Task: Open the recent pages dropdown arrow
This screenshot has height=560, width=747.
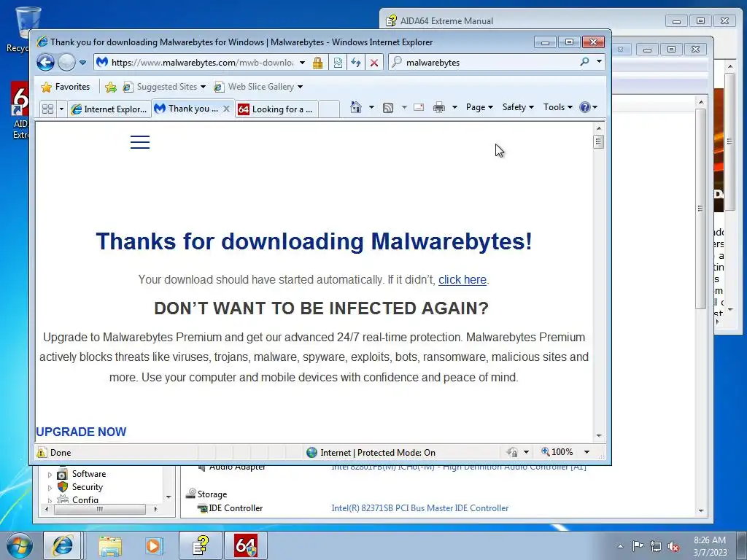Action: 83,63
